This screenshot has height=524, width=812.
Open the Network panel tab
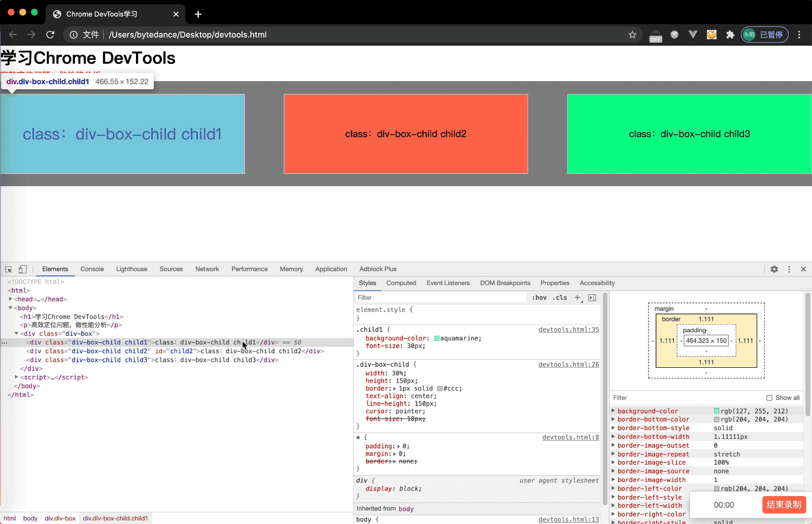[207, 269]
